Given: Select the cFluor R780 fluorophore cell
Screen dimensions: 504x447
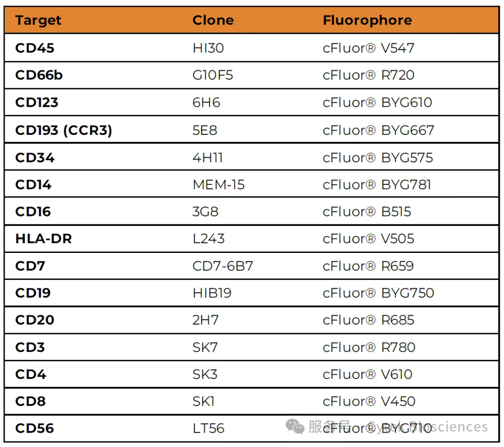Looking at the screenshot, I should point(369,347).
